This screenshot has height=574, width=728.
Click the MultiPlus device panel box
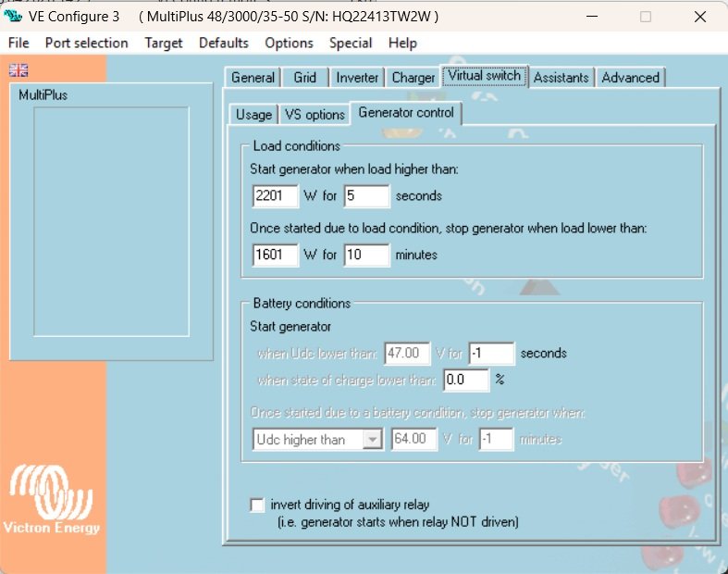tap(111, 221)
